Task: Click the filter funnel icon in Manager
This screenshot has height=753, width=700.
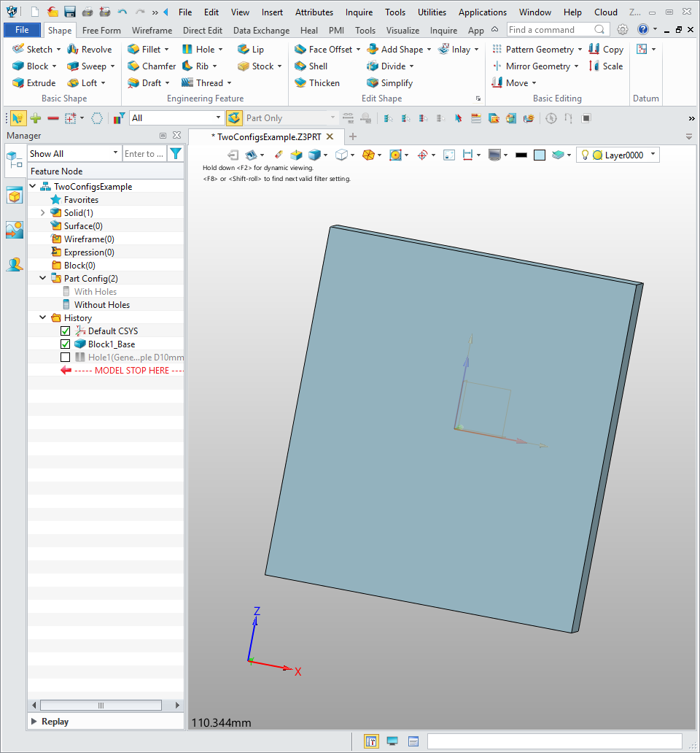Action: (x=176, y=154)
